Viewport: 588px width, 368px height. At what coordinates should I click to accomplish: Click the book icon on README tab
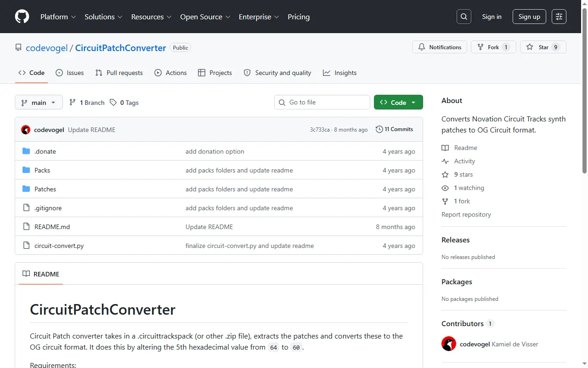click(26, 274)
